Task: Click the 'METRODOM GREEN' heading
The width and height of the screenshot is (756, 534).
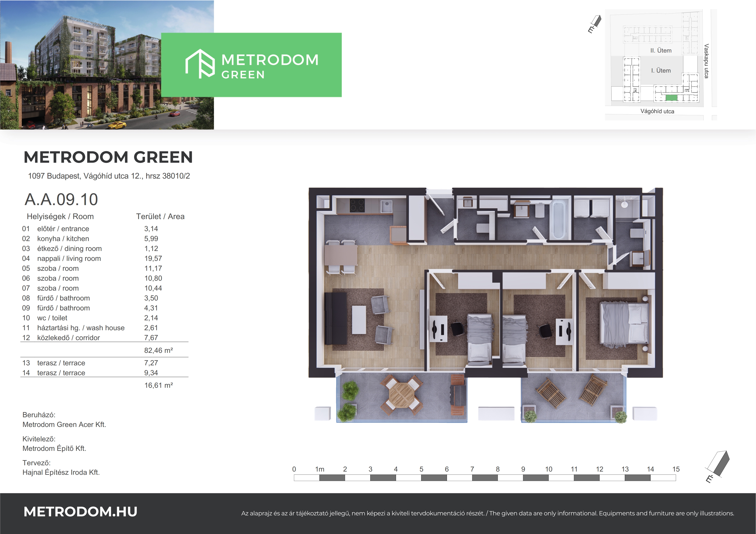Action: pyautogui.click(x=108, y=157)
